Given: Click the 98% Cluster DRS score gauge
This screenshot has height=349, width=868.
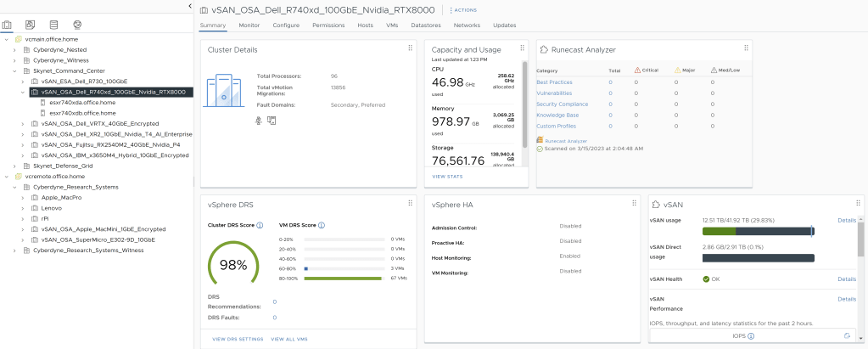Looking at the screenshot, I should coord(233,265).
